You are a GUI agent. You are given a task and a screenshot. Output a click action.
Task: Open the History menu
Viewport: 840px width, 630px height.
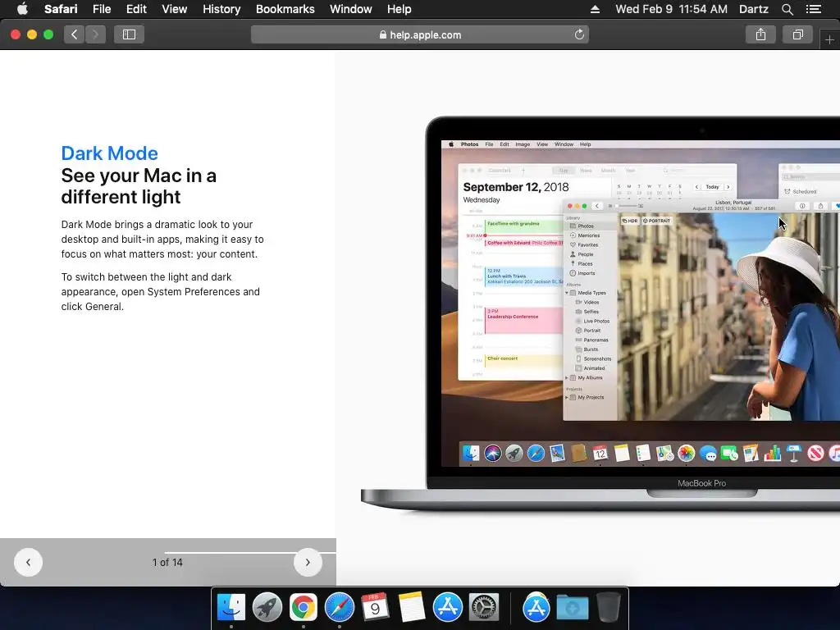(221, 9)
